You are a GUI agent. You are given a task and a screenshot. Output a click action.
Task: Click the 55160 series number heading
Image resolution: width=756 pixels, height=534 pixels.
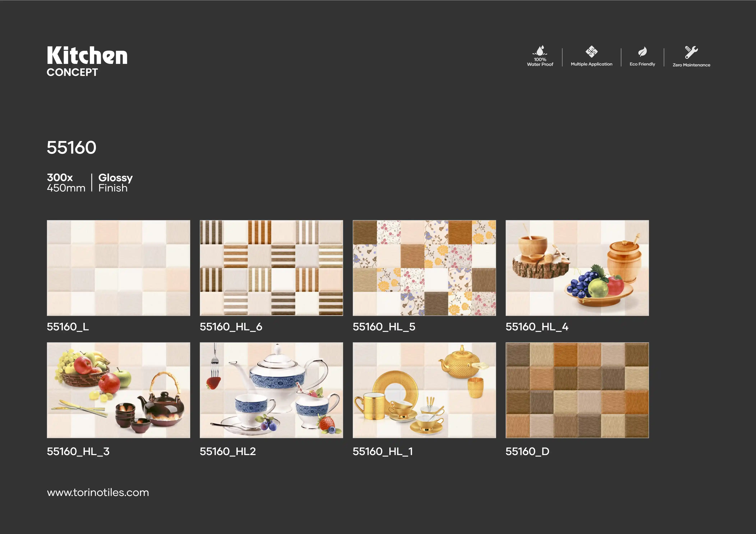71,147
